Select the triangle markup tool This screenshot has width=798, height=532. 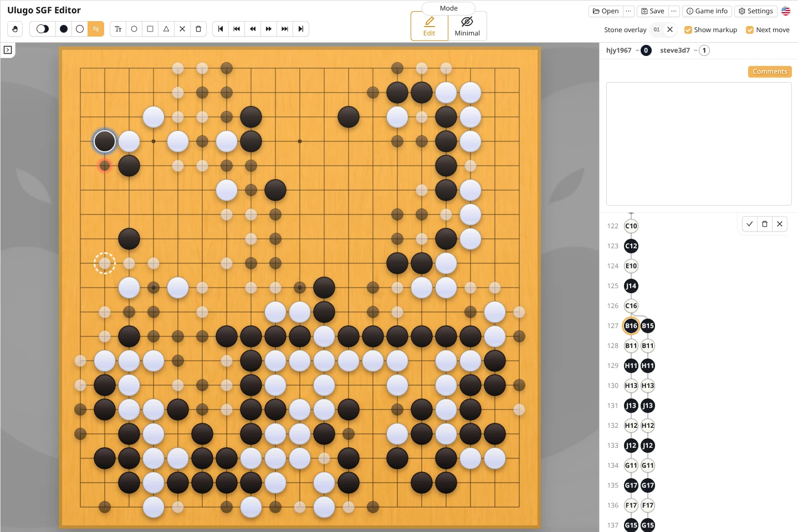(x=166, y=29)
